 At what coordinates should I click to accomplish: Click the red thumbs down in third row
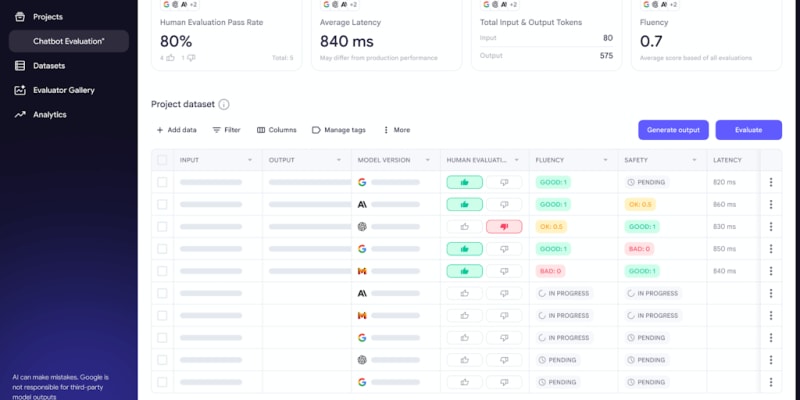504,227
